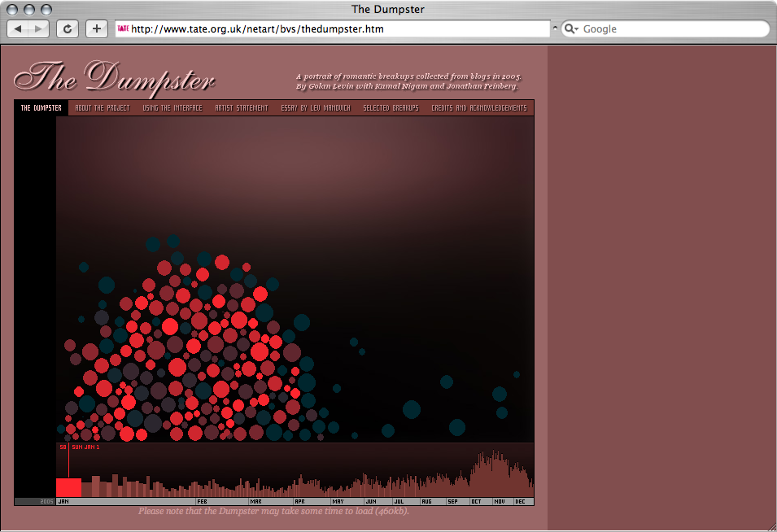This screenshot has height=532, width=777.
Task: Click the highlighted red January 1 histogram bar
Action: (68, 487)
